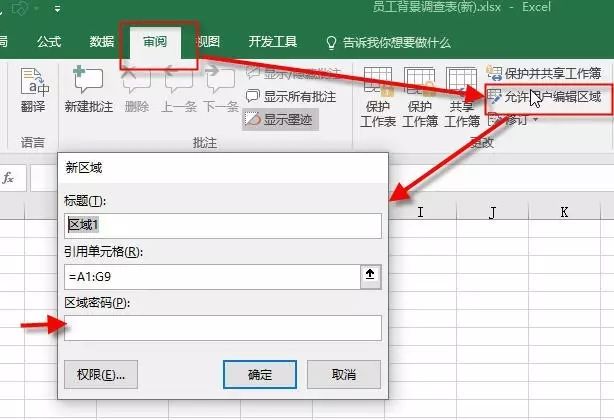Click the Range password field
Image resolution: width=614 pixels, height=420 pixels.
(x=223, y=328)
